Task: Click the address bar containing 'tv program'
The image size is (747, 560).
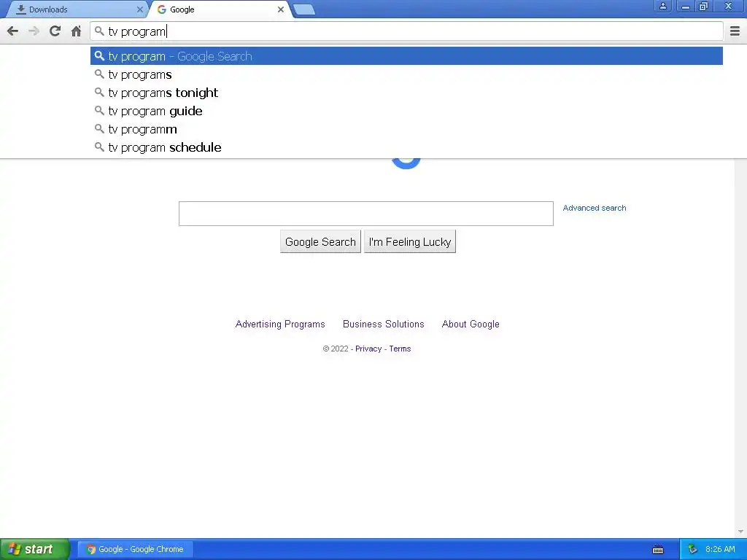Action: [406, 31]
